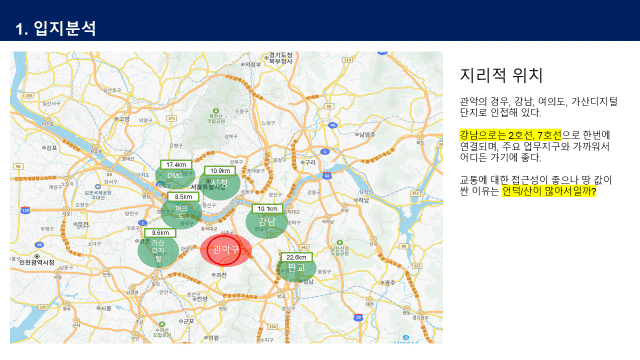Click the 8.5km distance label

pos(183,197)
